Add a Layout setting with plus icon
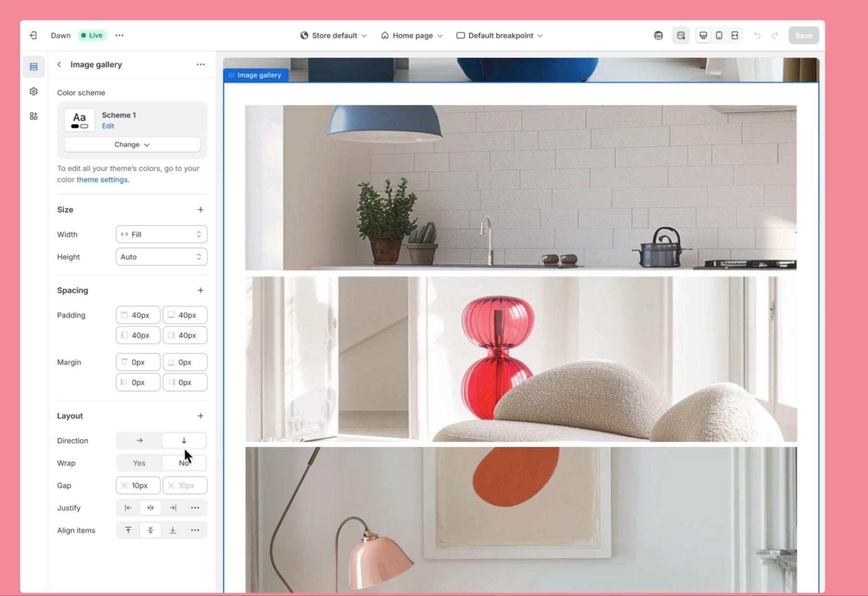868x596 pixels. point(201,416)
